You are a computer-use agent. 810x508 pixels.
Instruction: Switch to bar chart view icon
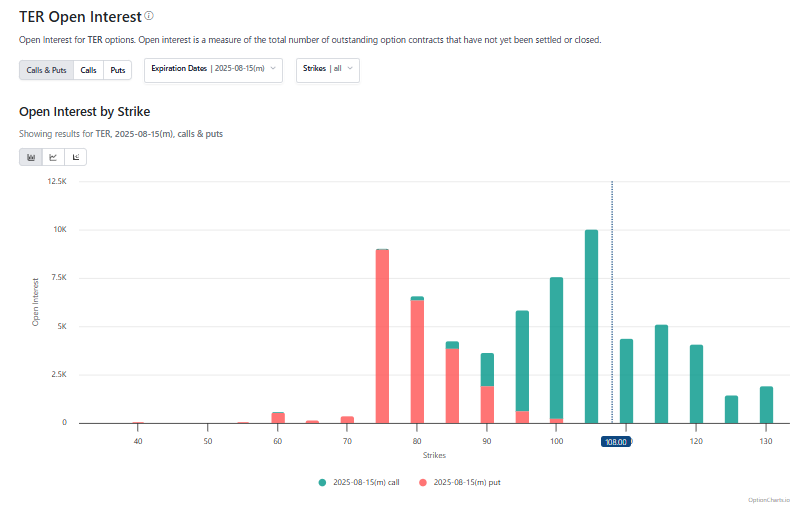[x=31, y=157]
